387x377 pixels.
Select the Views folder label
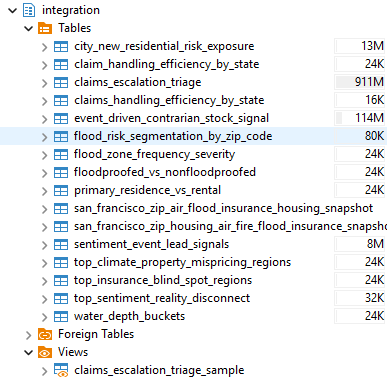point(73,352)
